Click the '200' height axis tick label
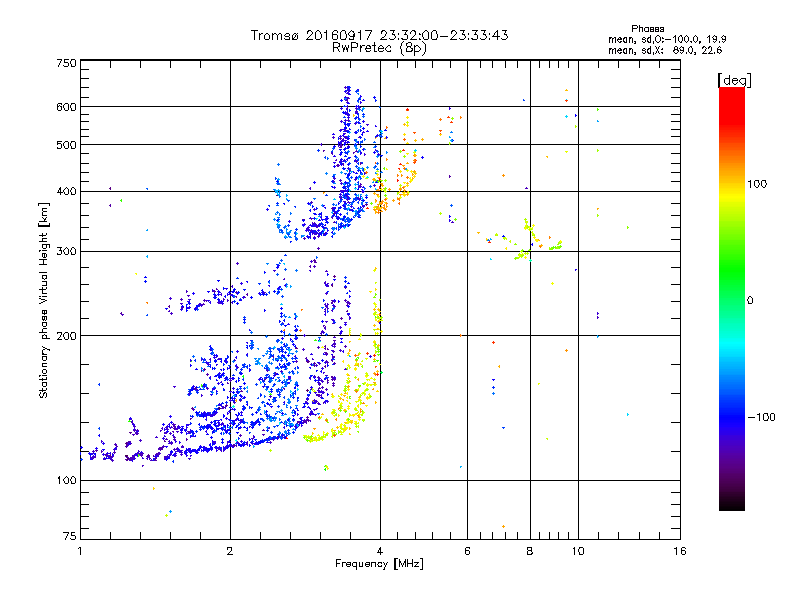The width and height of the screenshot is (800, 600). (66, 336)
